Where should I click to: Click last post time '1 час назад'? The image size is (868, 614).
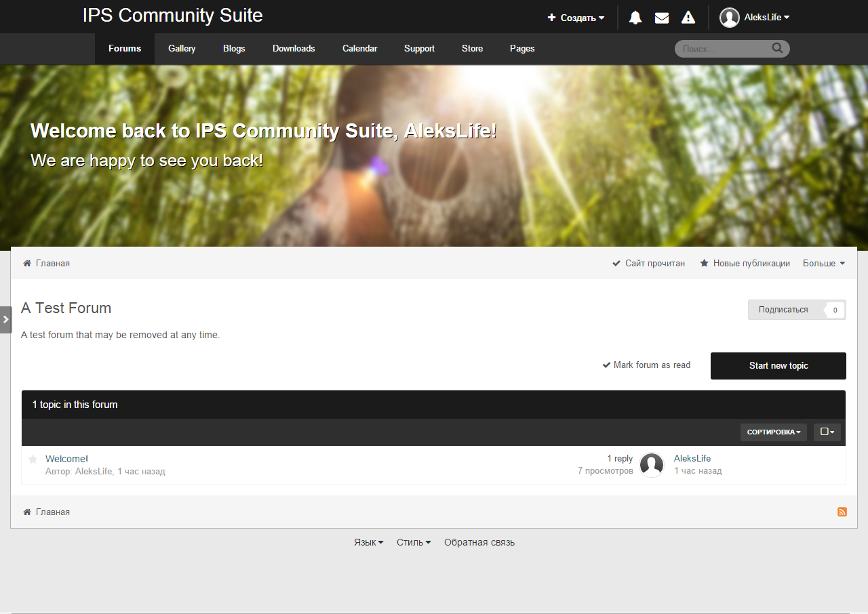tap(698, 470)
